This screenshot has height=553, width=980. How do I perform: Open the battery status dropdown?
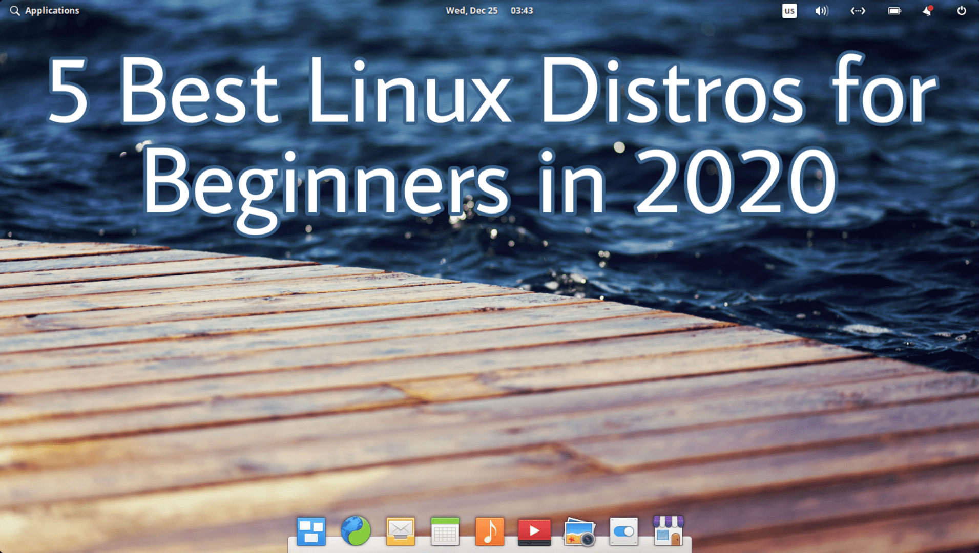pyautogui.click(x=894, y=10)
